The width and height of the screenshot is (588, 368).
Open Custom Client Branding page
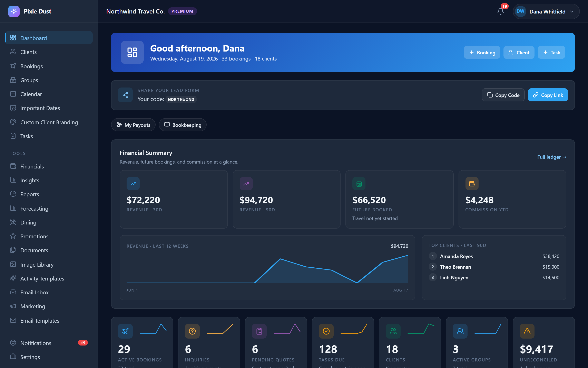click(x=49, y=122)
